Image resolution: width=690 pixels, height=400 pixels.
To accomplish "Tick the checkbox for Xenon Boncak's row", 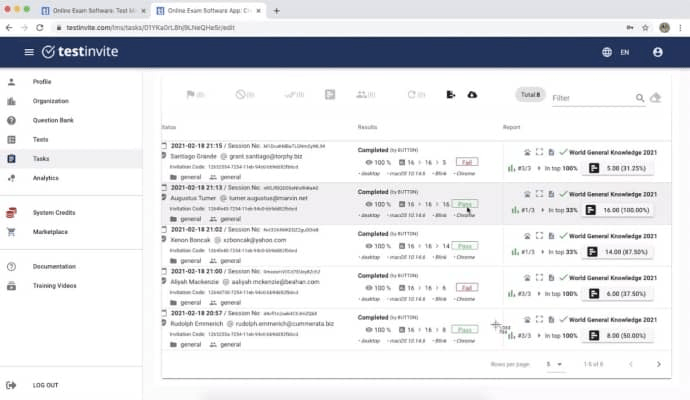I will tap(164, 229).
